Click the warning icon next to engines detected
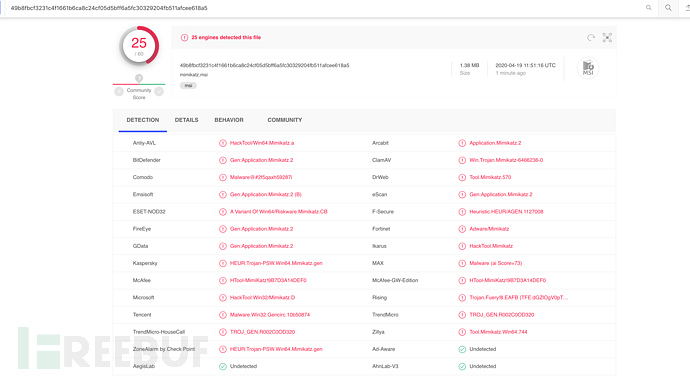The width and height of the screenshot is (690, 376). pyautogui.click(x=184, y=37)
